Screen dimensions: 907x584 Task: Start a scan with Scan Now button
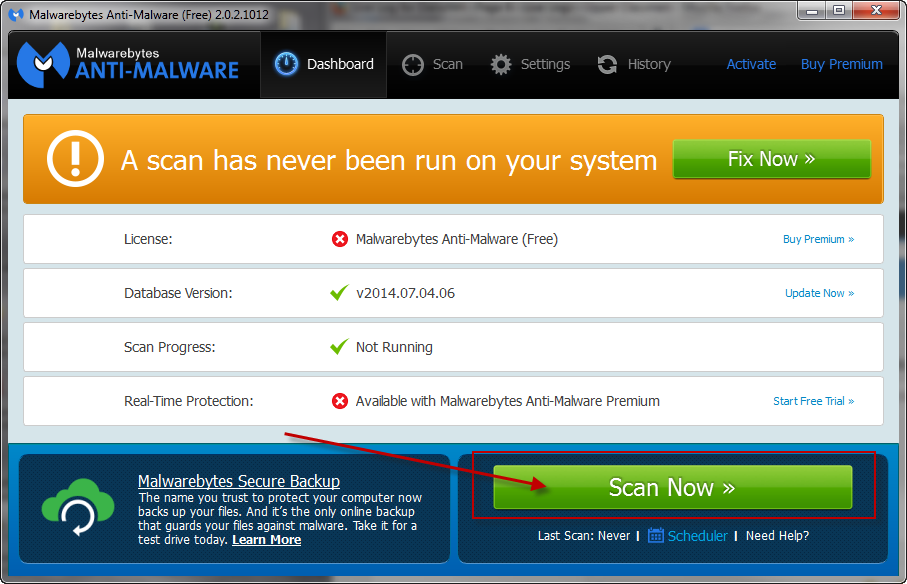(x=673, y=487)
